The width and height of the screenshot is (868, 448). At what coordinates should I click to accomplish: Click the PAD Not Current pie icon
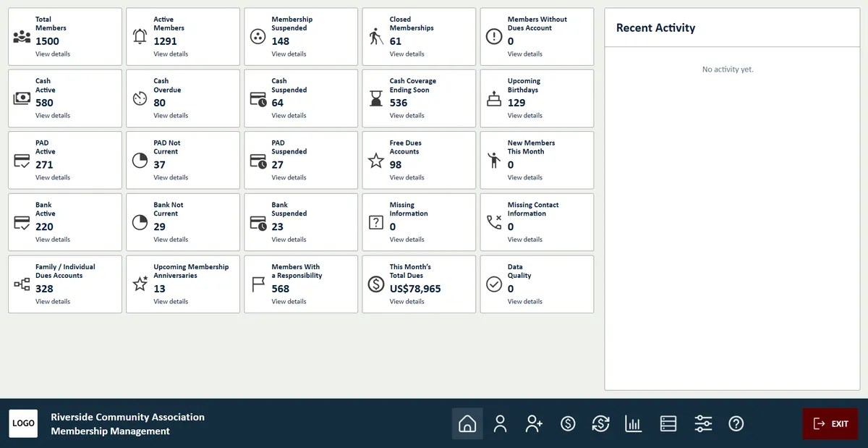[x=140, y=161]
